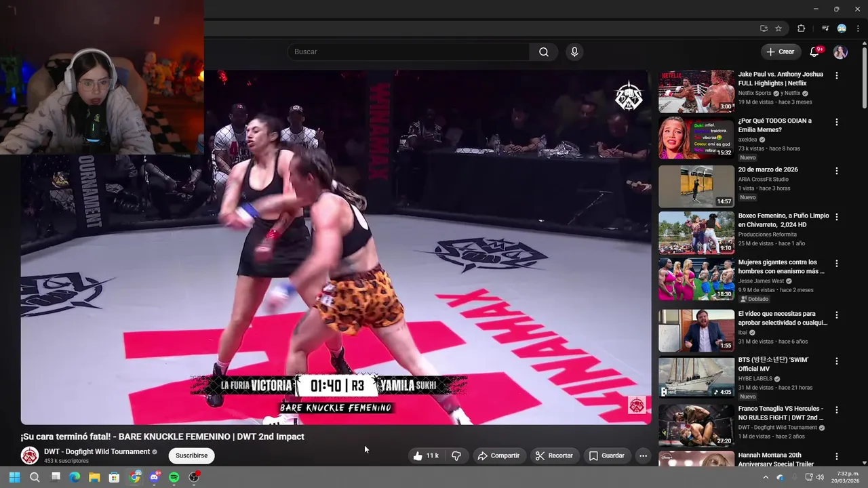Open Chrome media controls icon

click(825, 28)
